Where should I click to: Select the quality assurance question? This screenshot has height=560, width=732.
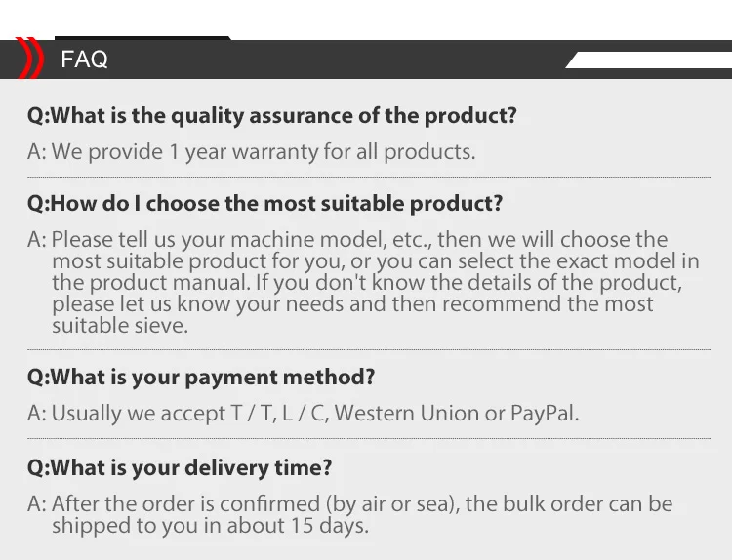pyautogui.click(x=272, y=116)
